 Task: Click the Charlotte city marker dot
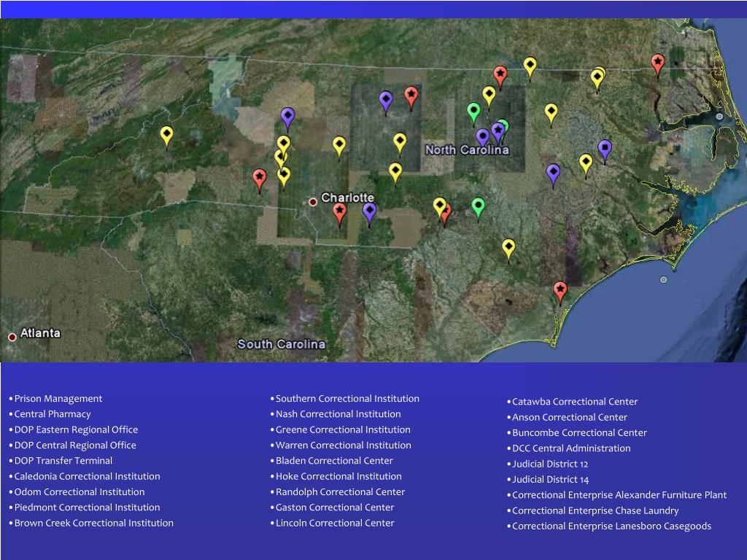312,202
